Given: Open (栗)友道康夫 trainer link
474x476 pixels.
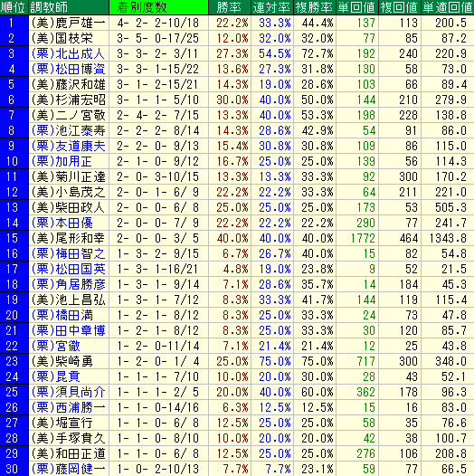Looking at the screenshot, I should pyautogui.click(x=68, y=146).
